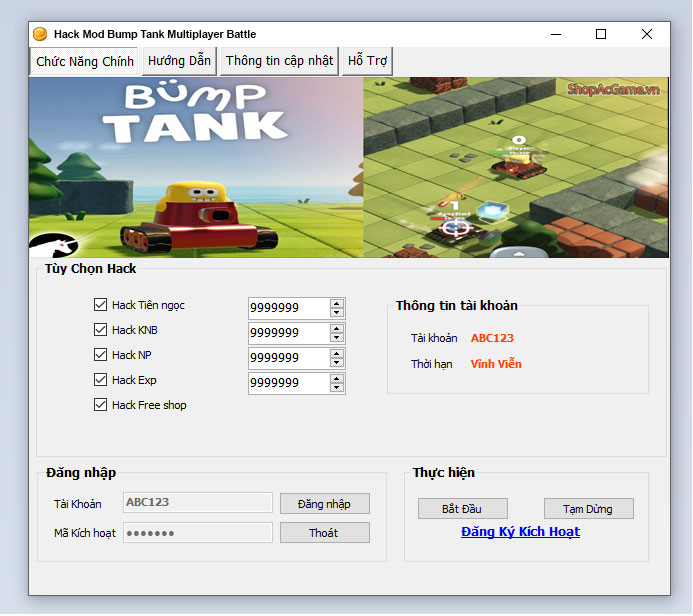Image resolution: width=693 pixels, height=616 pixels.
Task: Toggle the Hack NP checkbox
Action: (100, 355)
